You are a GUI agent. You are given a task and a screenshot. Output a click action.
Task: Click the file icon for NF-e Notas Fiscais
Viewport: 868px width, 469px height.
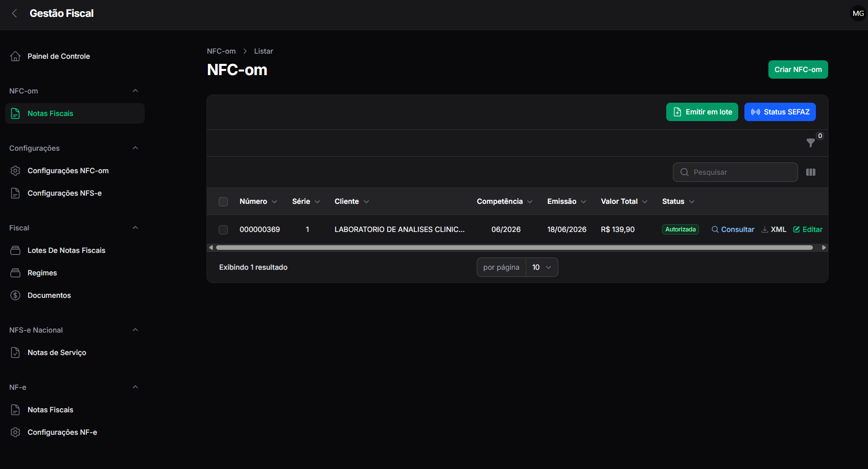(15, 410)
